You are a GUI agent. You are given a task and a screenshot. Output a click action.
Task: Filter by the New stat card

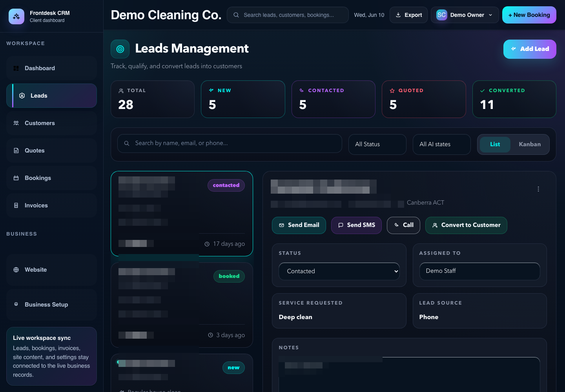[243, 99]
